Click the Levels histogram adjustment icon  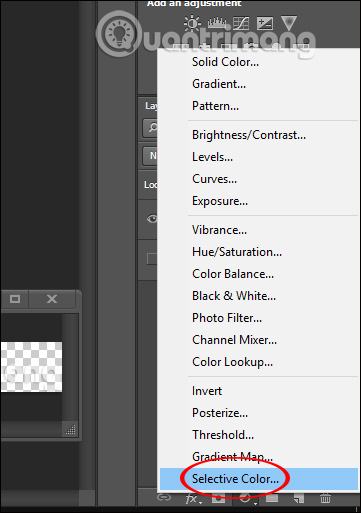pos(217,24)
